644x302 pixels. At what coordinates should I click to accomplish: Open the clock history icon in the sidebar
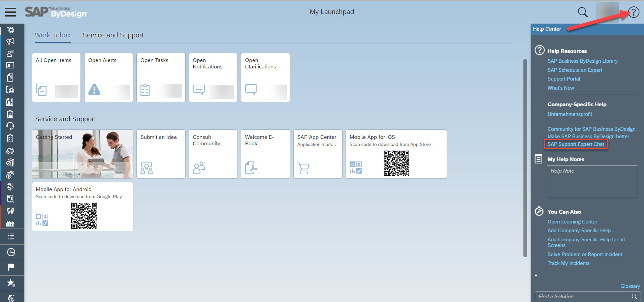click(11, 252)
